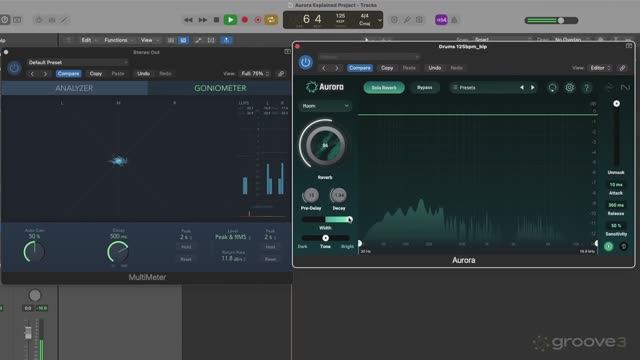Click the automation curve icon in tracks toolbar
This screenshot has height=360, width=640.
point(198,40)
